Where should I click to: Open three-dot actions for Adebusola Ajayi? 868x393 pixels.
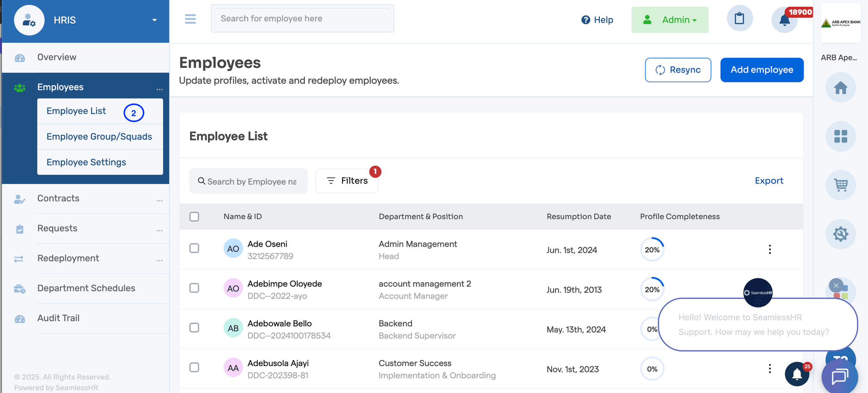tap(770, 369)
